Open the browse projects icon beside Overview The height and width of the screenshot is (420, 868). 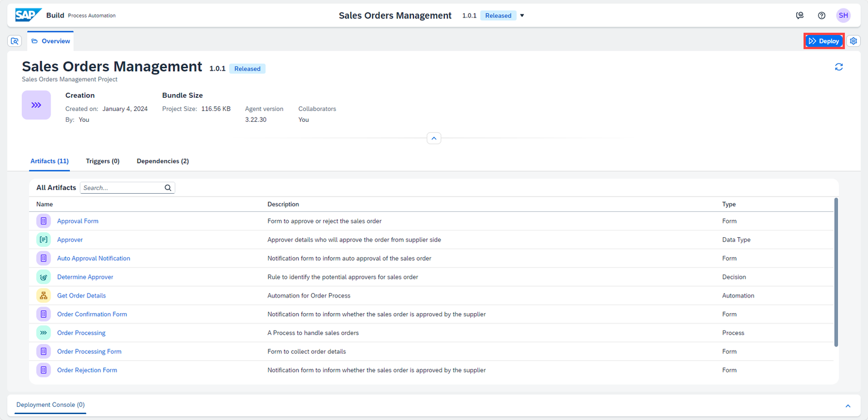pos(15,41)
